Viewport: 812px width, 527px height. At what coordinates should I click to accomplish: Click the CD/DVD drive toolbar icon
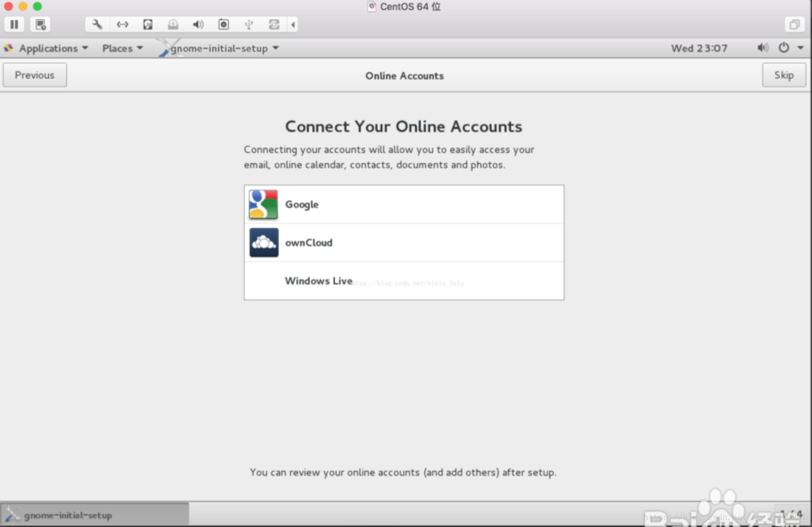pos(173,24)
